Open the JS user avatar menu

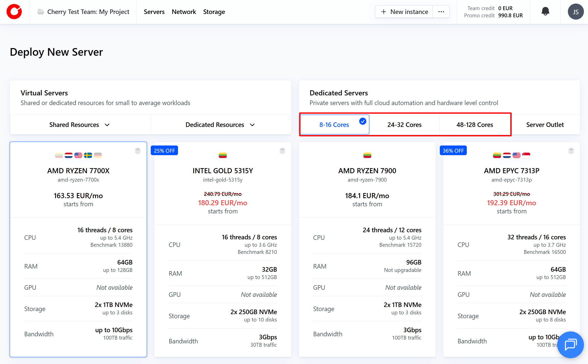[575, 12]
